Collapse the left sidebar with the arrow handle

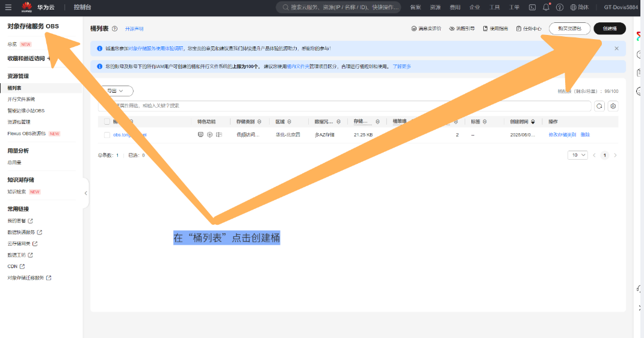pos(85,193)
